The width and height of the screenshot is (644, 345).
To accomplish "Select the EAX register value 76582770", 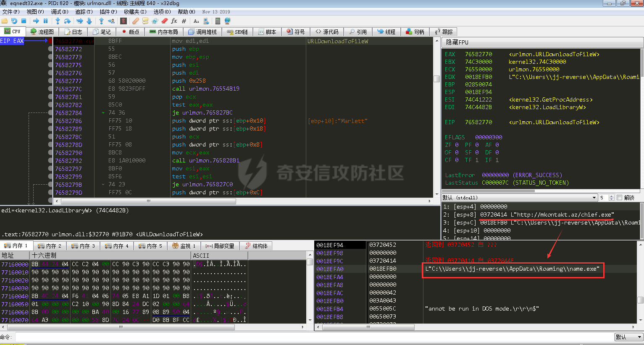I will tap(478, 54).
